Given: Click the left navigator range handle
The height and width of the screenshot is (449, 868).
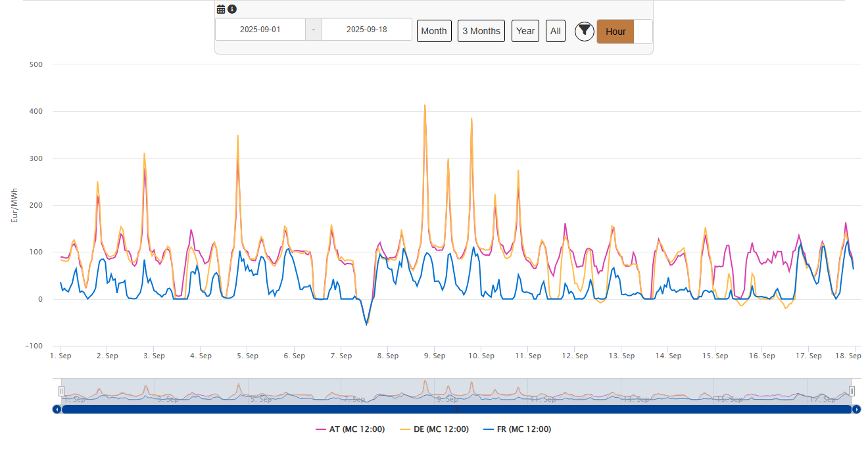Looking at the screenshot, I should tap(61, 391).
